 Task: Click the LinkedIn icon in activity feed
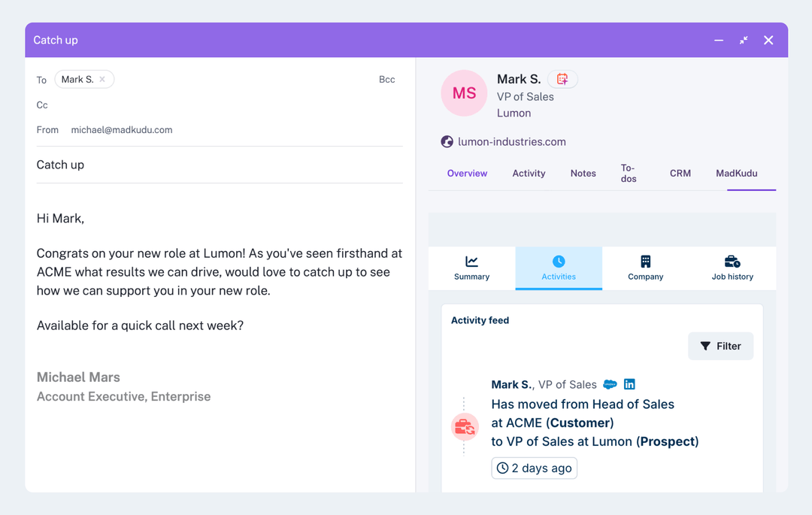[x=629, y=384]
